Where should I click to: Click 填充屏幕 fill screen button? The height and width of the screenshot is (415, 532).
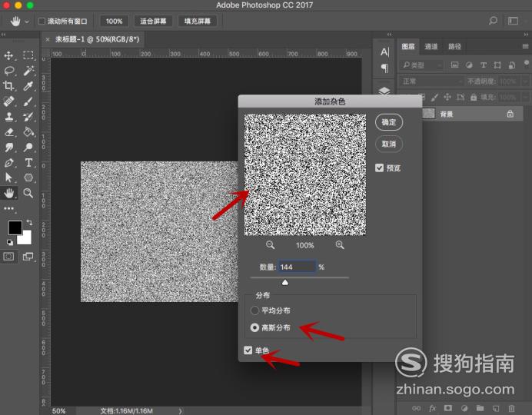point(198,21)
